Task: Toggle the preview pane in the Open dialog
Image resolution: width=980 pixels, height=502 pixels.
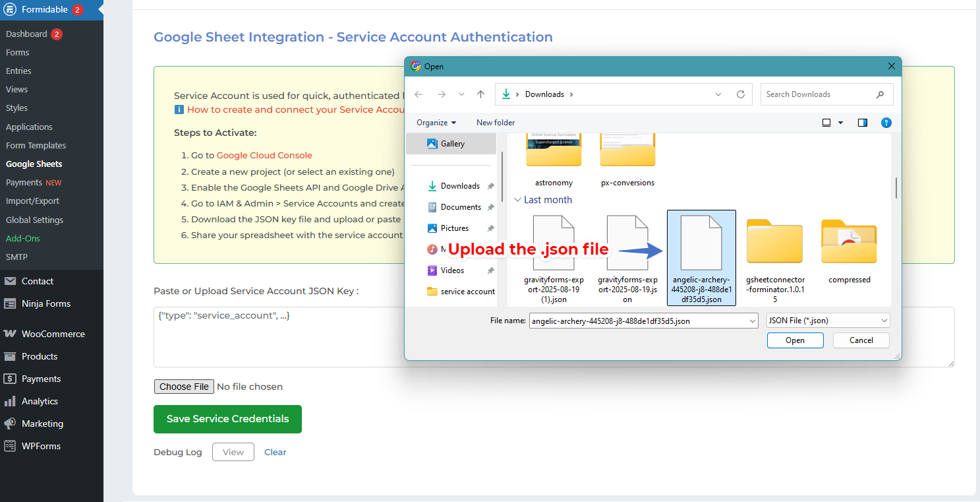Action: [862, 122]
